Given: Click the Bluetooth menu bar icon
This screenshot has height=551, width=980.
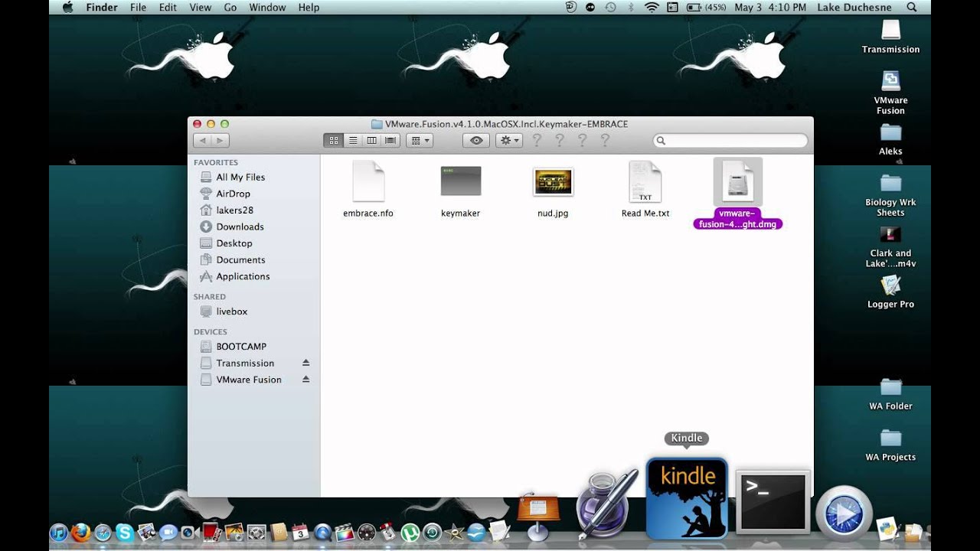Looking at the screenshot, I should point(632,7).
